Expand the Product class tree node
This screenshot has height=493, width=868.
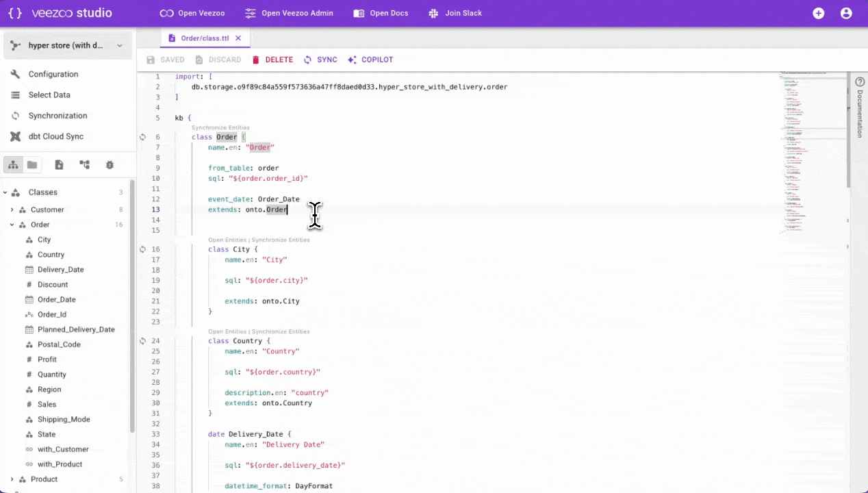[12, 479]
